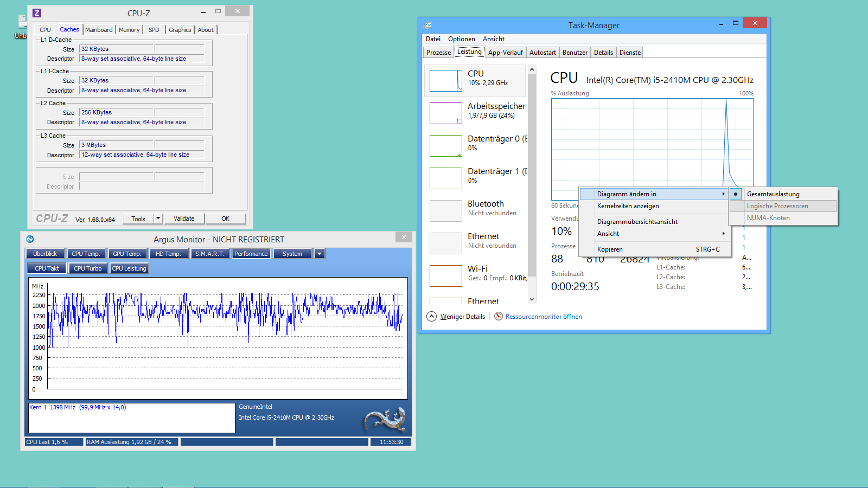Open the Memory tab in CPU-Z
This screenshot has height=488, width=868.
129,30
